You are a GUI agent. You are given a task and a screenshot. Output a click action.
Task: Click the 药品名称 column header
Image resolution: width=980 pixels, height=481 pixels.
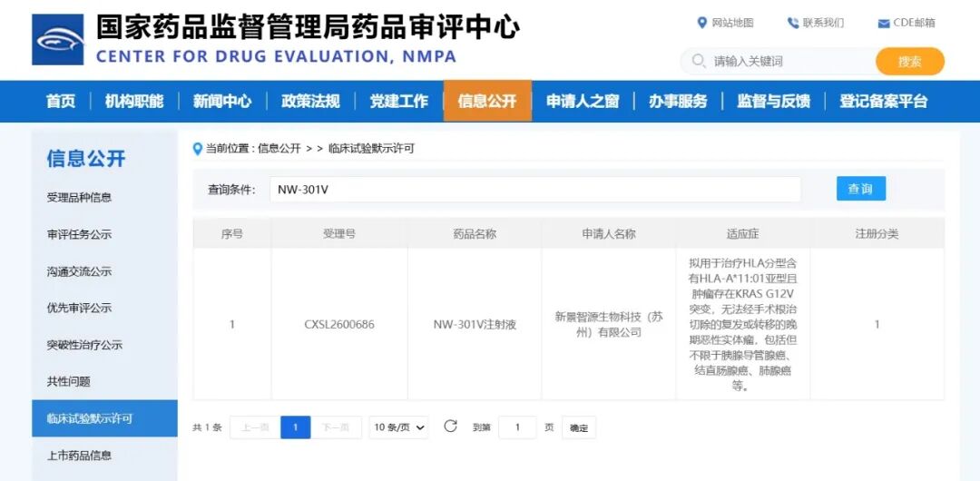point(475,234)
